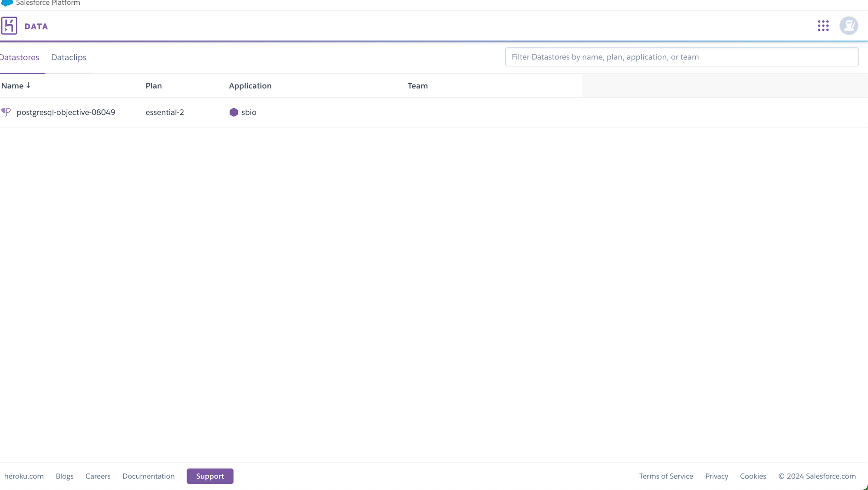
Task: Switch to the Dataclips tab
Action: pyautogui.click(x=69, y=57)
